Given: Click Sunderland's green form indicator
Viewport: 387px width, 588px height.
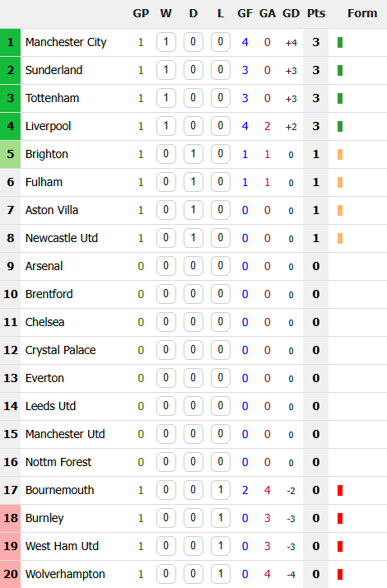Looking at the screenshot, I should [340, 71].
